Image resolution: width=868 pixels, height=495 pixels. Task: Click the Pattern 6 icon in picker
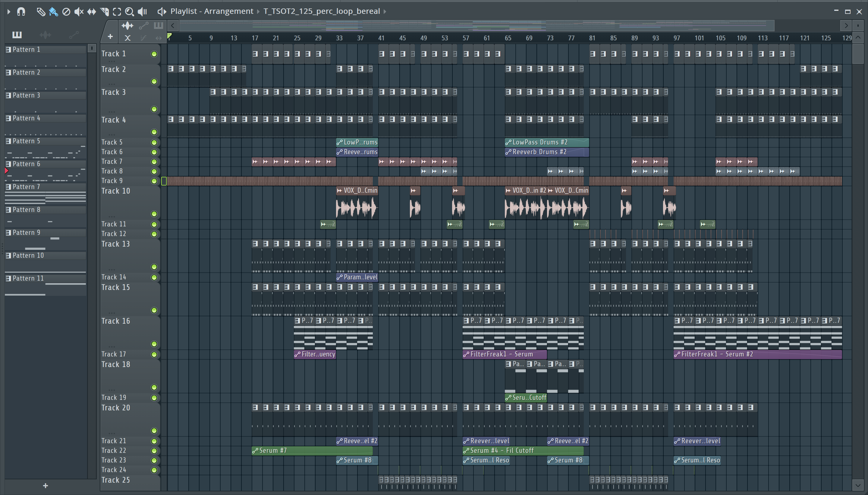(8, 164)
